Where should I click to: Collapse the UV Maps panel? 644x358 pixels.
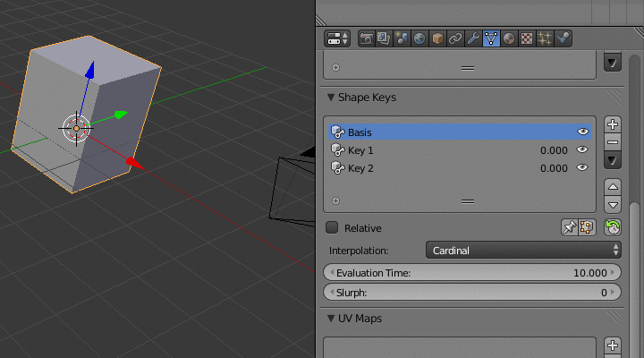[331, 319]
